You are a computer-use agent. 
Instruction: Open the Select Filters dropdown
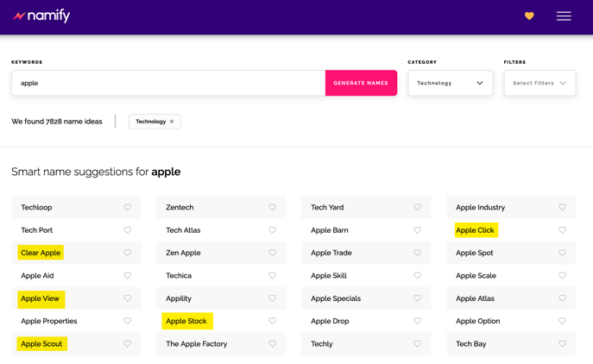coord(539,83)
